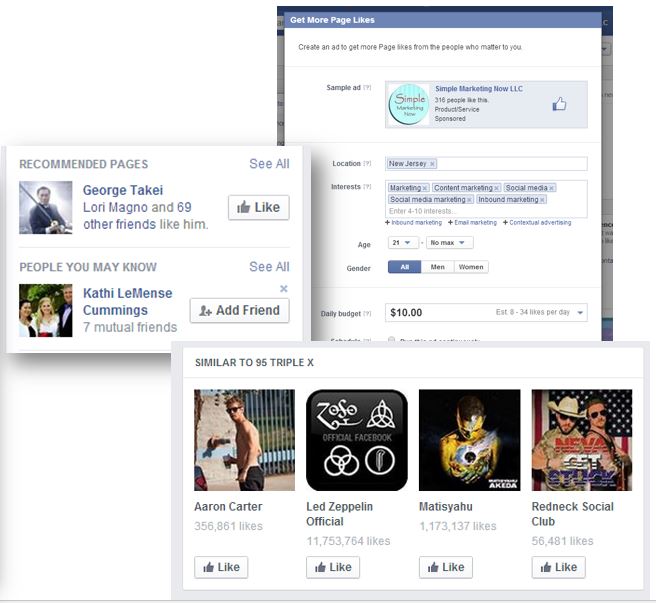Open the minimum age dropdown showing 21
Viewport: 656px width, 603px height.
point(403,243)
